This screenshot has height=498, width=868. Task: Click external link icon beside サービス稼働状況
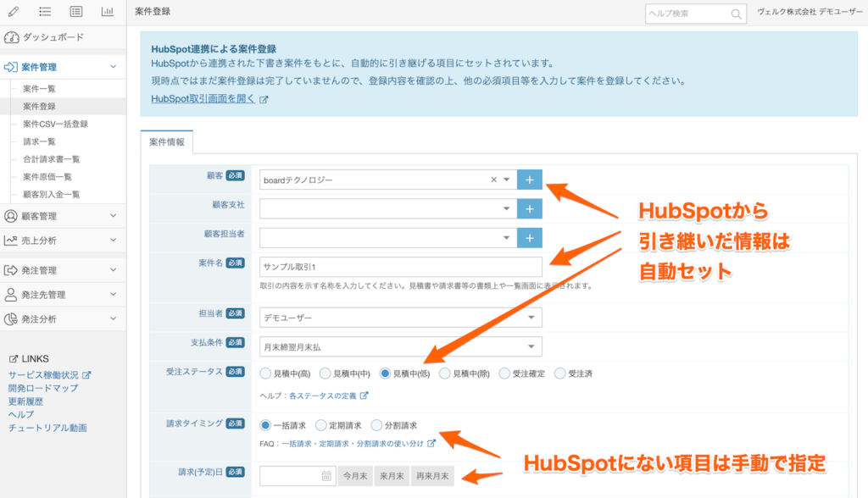86,375
